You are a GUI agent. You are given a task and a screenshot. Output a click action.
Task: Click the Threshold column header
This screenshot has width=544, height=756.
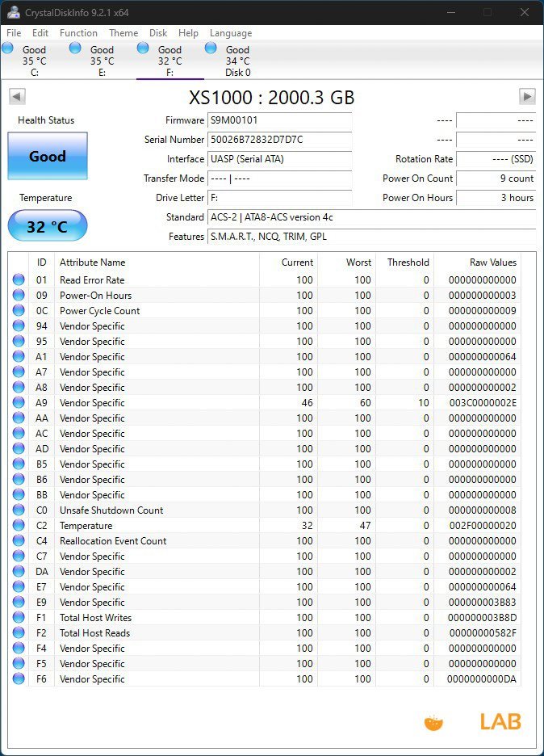tap(405, 262)
